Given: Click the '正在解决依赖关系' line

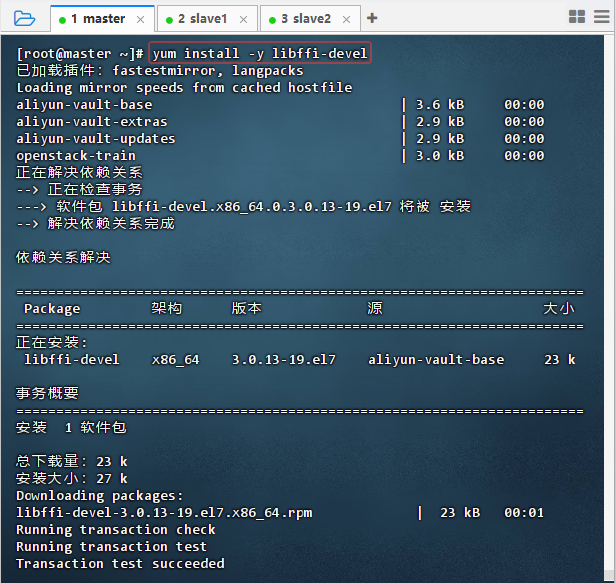Looking at the screenshot, I should (x=79, y=172).
